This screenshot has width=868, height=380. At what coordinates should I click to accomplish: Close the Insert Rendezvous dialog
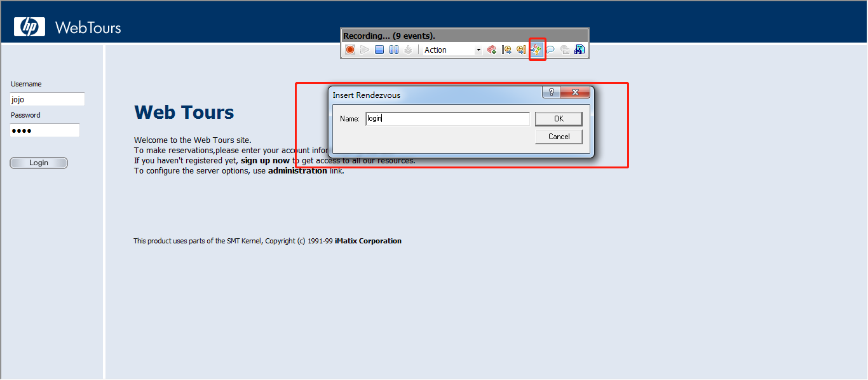coord(575,92)
